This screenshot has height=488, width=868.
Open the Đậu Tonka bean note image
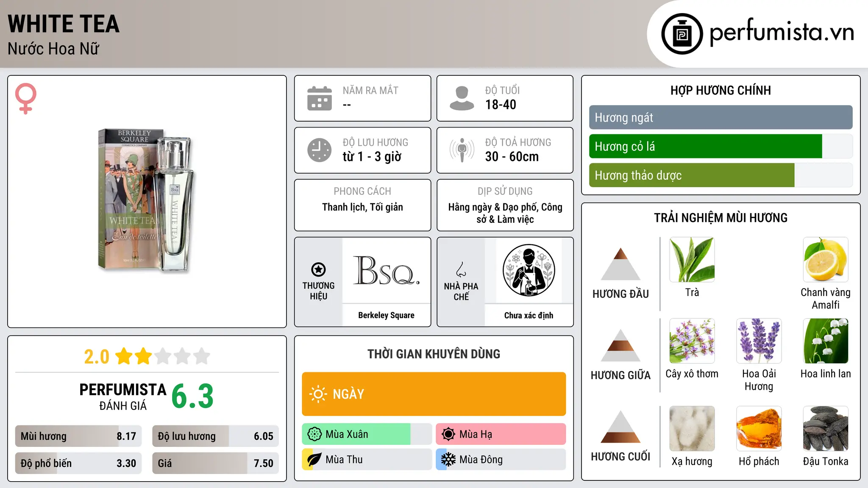tap(826, 429)
